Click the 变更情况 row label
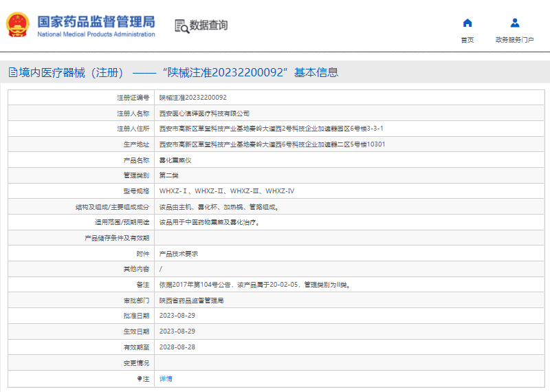The width and height of the screenshot is (550, 392). [x=136, y=363]
